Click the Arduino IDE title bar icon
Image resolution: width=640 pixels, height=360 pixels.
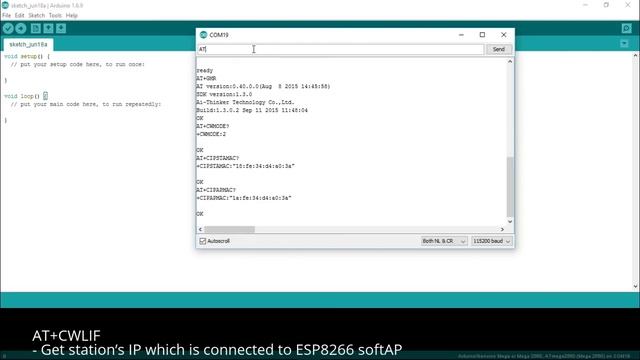(x=5, y=5)
